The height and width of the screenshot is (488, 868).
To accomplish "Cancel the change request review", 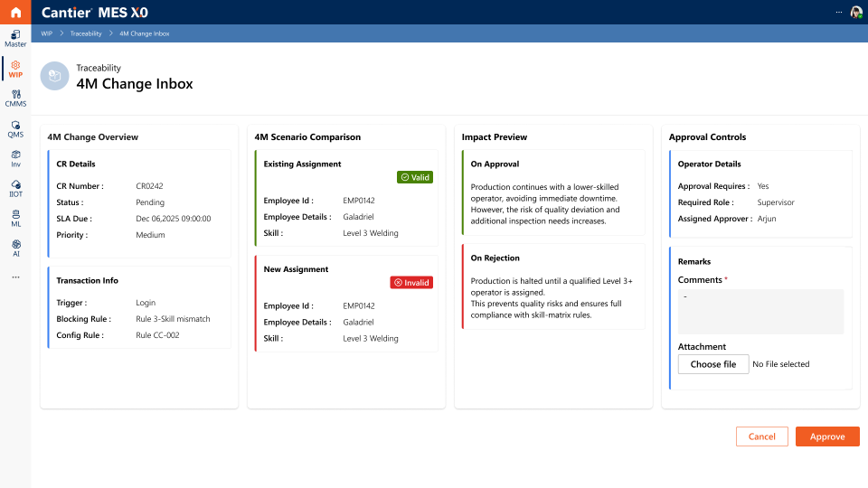I will point(761,436).
